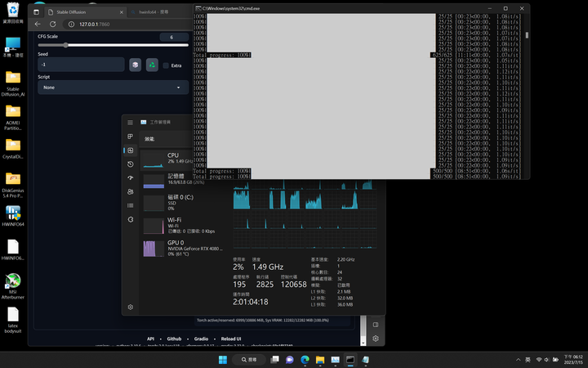Open DiskGenius 5.4 Pro folder icon

click(13, 185)
